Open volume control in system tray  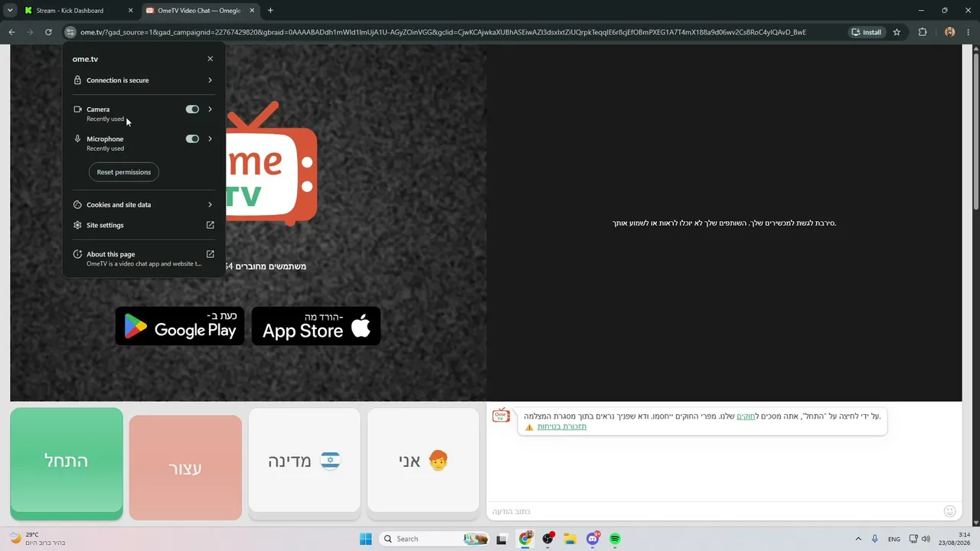pyautogui.click(x=926, y=539)
